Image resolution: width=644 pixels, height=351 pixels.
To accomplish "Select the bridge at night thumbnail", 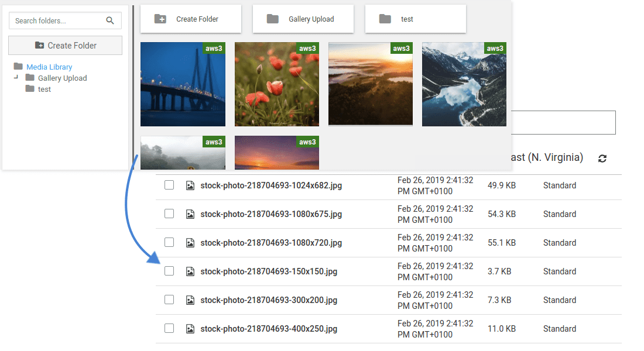I will [x=183, y=84].
